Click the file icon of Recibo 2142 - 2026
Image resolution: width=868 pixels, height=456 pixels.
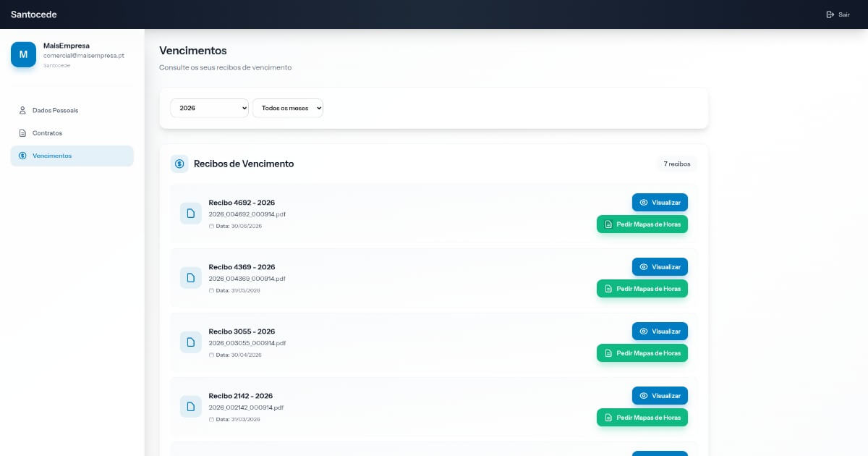[x=191, y=407]
